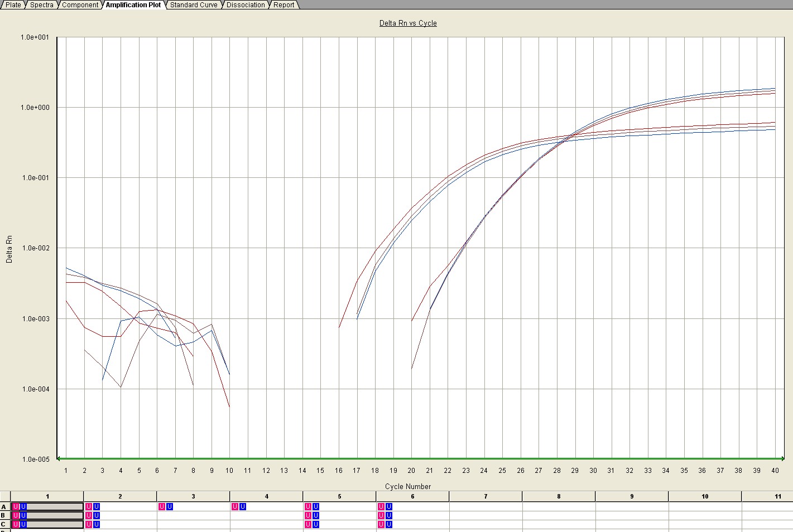Screen dimensions: 793x532
Task: Select plate column header 11
Action: [767, 496]
